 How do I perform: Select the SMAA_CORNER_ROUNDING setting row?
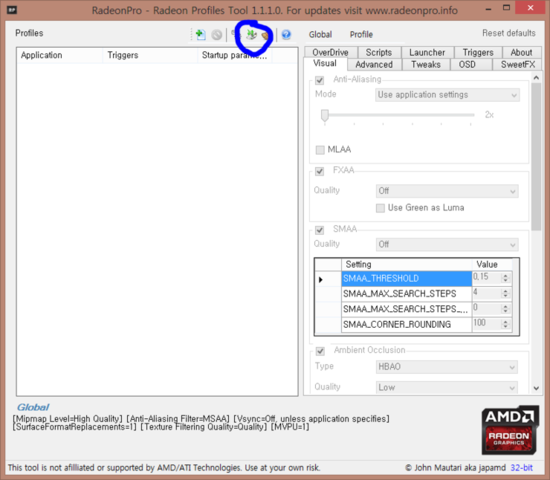pyautogui.click(x=407, y=324)
